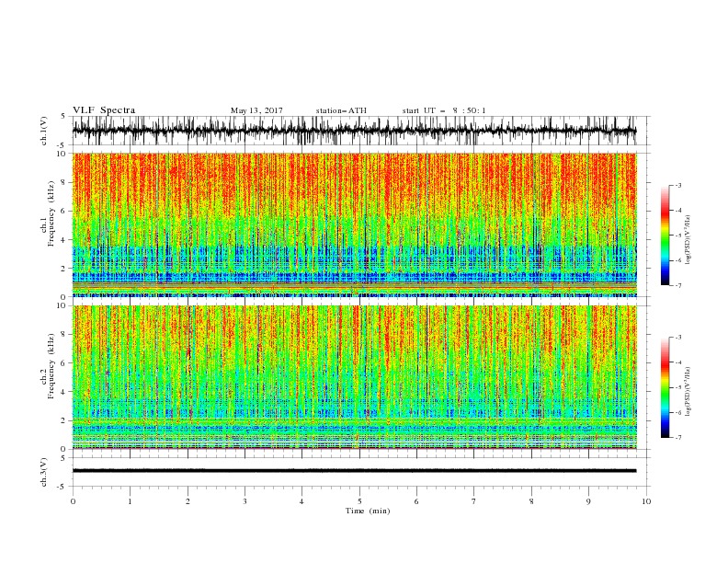The image size is (728, 563).
Task: Click the time axis tick label "5"
Action: 359,501
